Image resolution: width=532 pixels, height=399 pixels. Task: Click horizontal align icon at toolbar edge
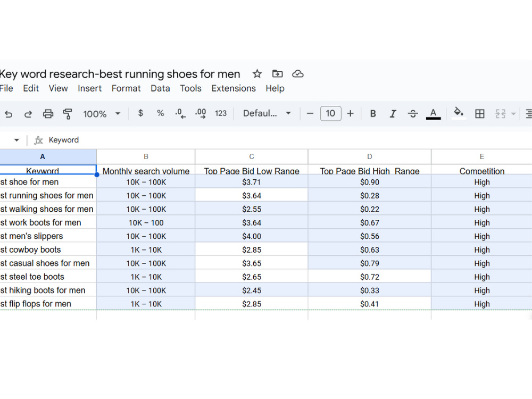pos(529,114)
